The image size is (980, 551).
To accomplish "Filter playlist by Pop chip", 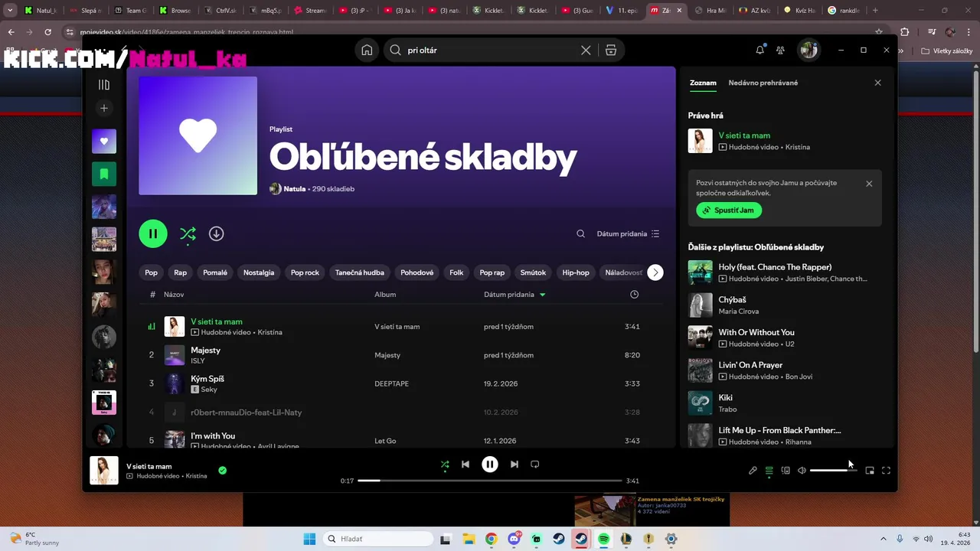I will click(x=152, y=272).
